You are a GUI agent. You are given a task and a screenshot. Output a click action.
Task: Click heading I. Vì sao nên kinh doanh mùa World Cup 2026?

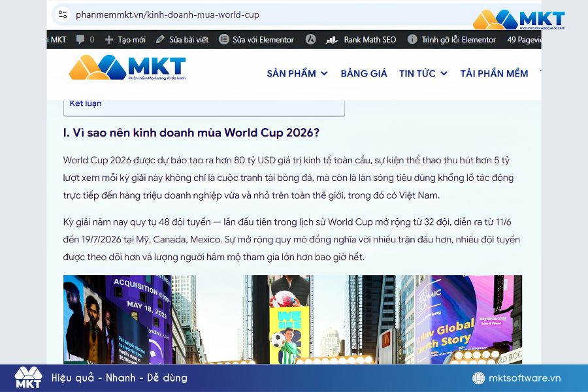[191, 133]
